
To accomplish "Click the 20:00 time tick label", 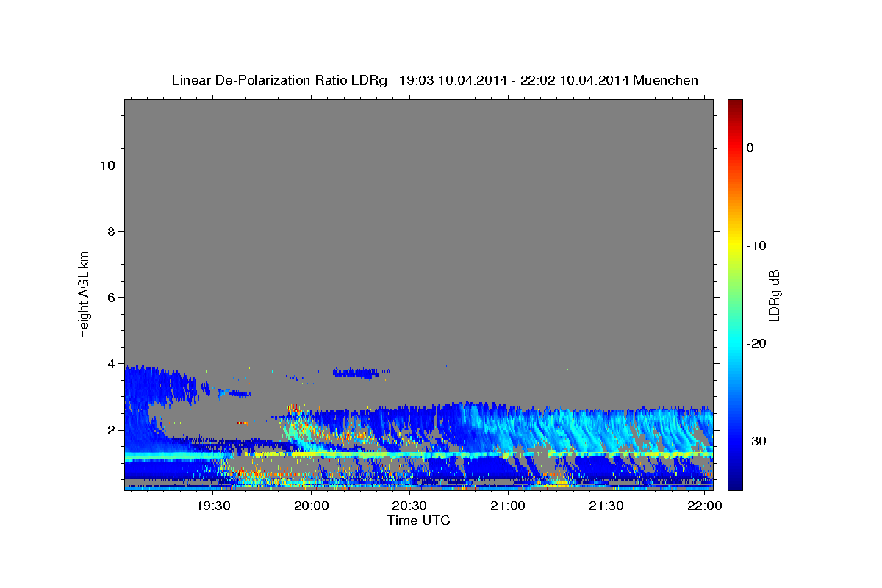I will click(x=311, y=506).
